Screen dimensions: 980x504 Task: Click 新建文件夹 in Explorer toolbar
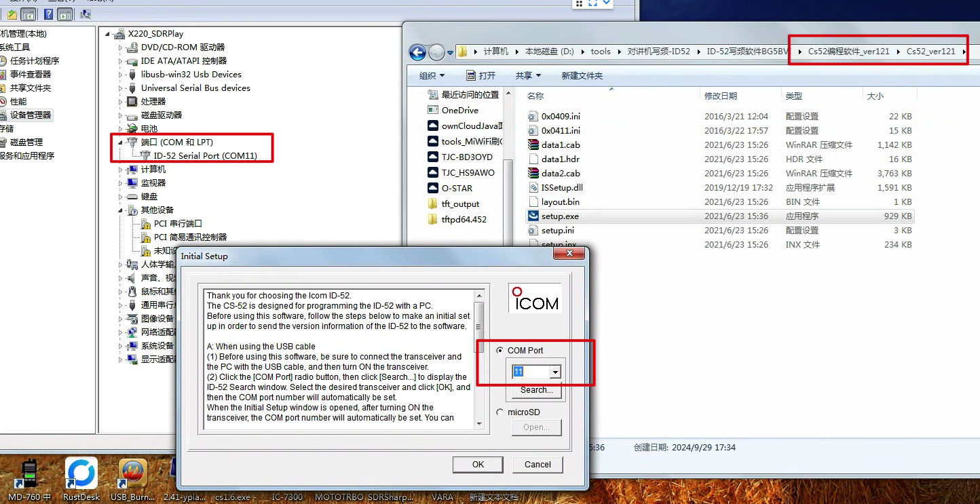pos(582,75)
